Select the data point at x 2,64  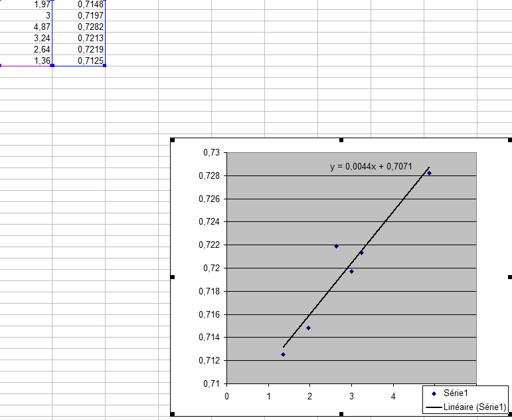[336, 246]
